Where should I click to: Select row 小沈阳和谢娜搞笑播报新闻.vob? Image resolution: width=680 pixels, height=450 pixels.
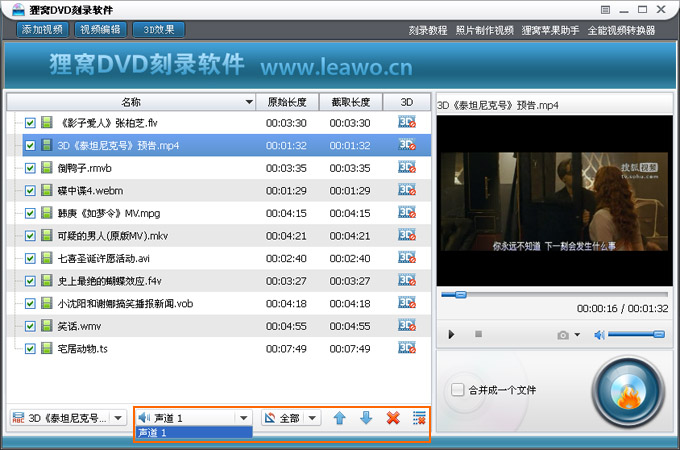[219, 303]
